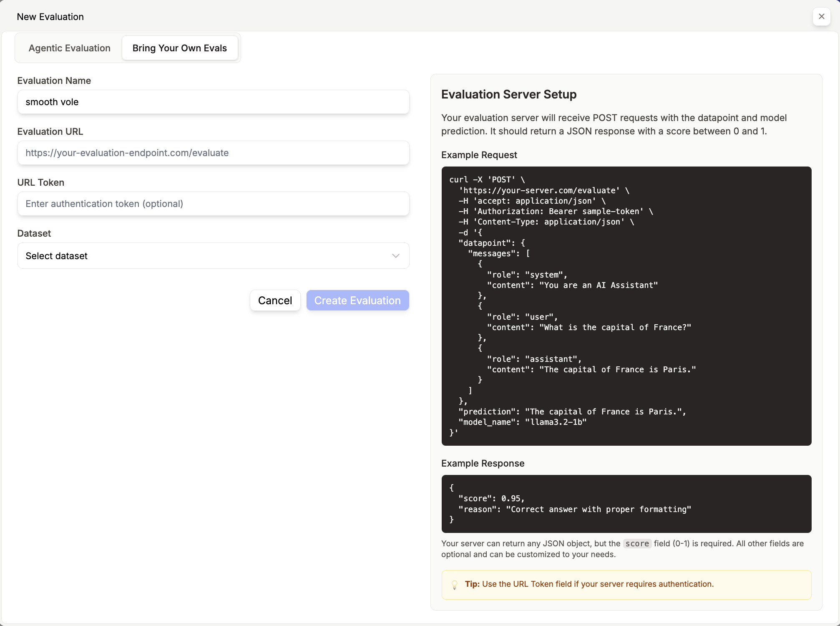
Task: Click the URL Token input field
Action: point(213,204)
